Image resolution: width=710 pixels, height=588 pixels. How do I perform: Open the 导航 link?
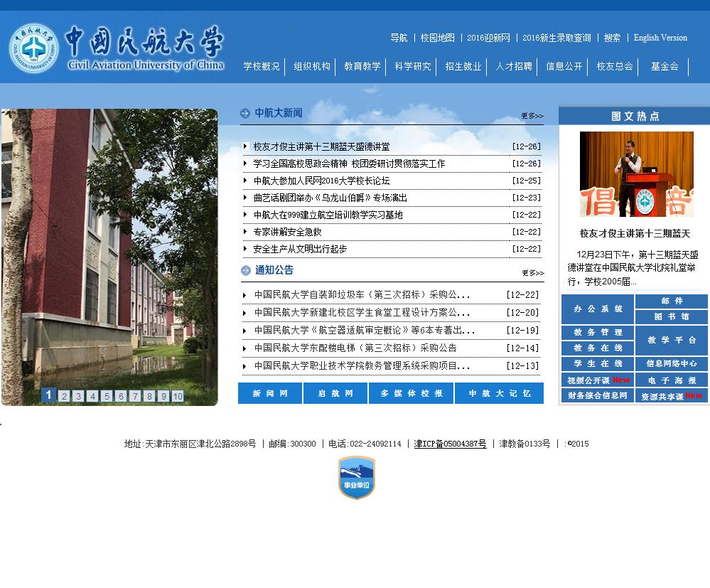(399, 38)
